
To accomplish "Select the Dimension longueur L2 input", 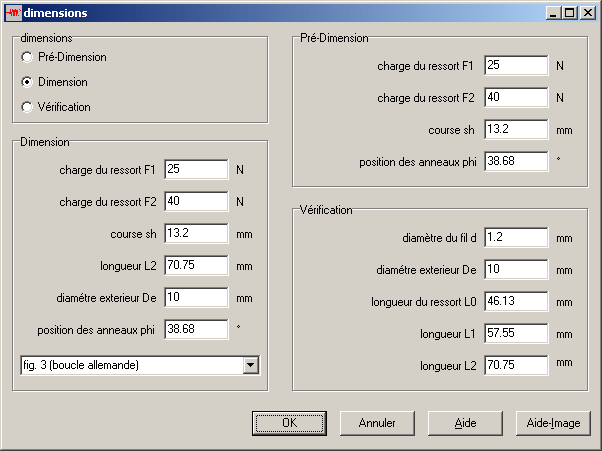I will pyautogui.click(x=196, y=266).
